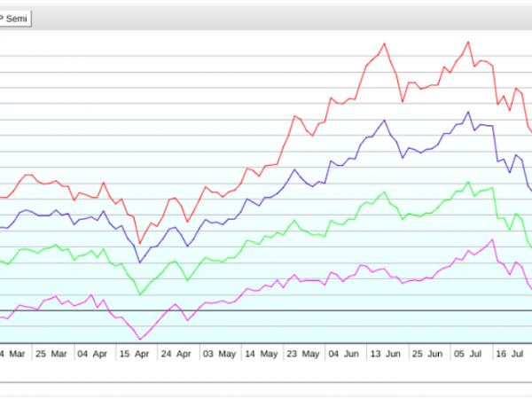
Task: Click the 25 Mar date label
Action: [51, 354]
